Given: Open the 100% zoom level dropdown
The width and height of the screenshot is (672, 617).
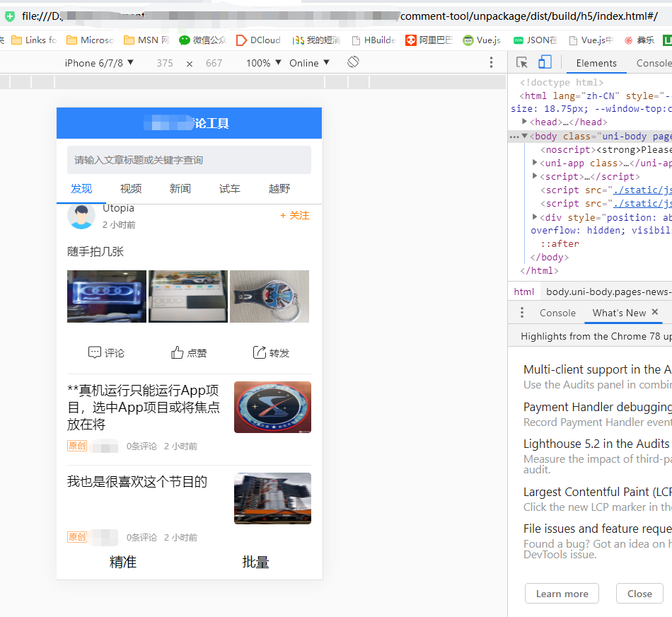Looking at the screenshot, I should pos(263,62).
